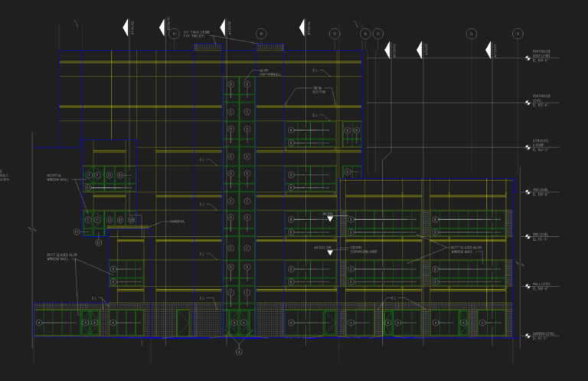This screenshot has width=588, height=381.
Task: Click the TIE'IN BUTTON annotation text
Action: click(319, 90)
